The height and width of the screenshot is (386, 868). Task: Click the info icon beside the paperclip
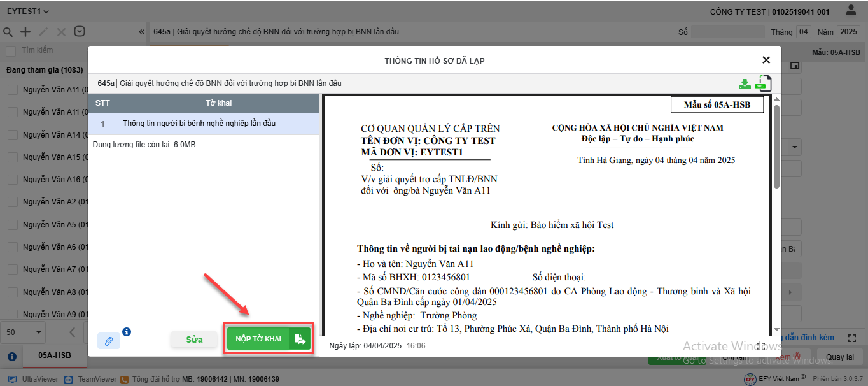pyautogui.click(x=127, y=332)
